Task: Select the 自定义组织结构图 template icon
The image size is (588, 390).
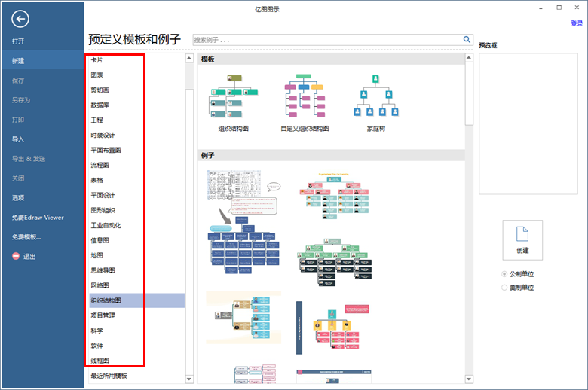Action: click(304, 98)
